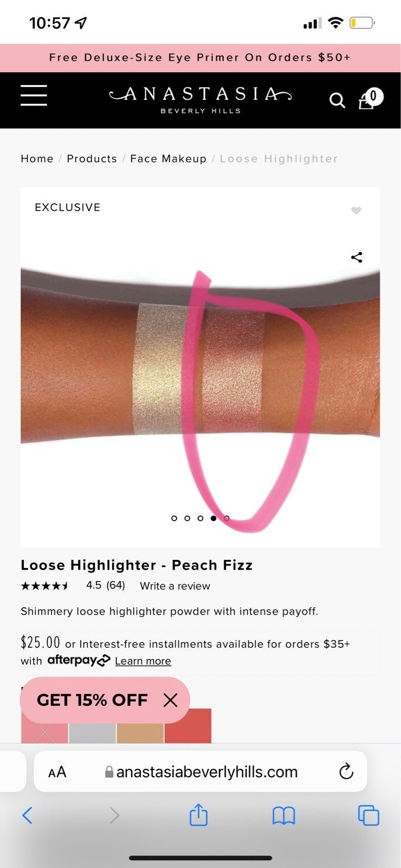The image size is (401, 868).
Task: Go back with Safari back arrow
Action: [27, 815]
